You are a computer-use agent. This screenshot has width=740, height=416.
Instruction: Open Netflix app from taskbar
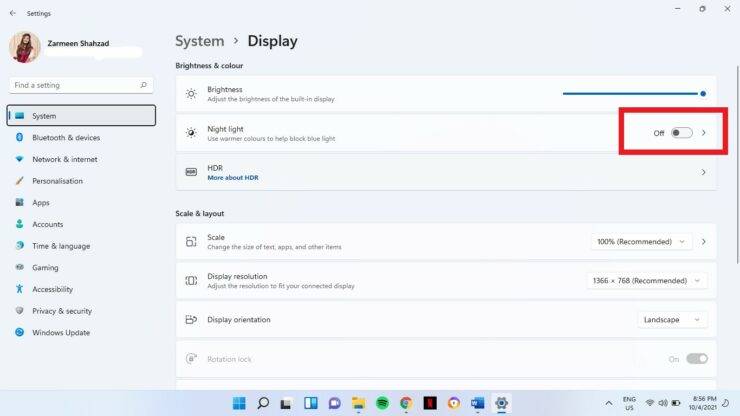(430, 403)
